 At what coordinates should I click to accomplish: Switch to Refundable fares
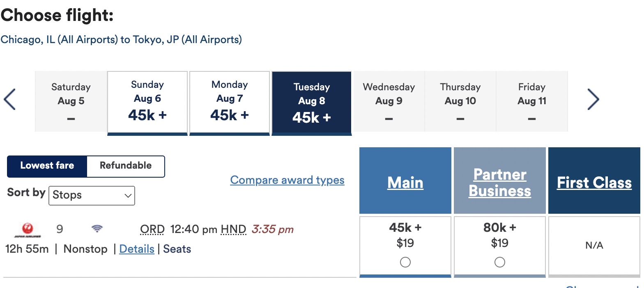click(126, 166)
